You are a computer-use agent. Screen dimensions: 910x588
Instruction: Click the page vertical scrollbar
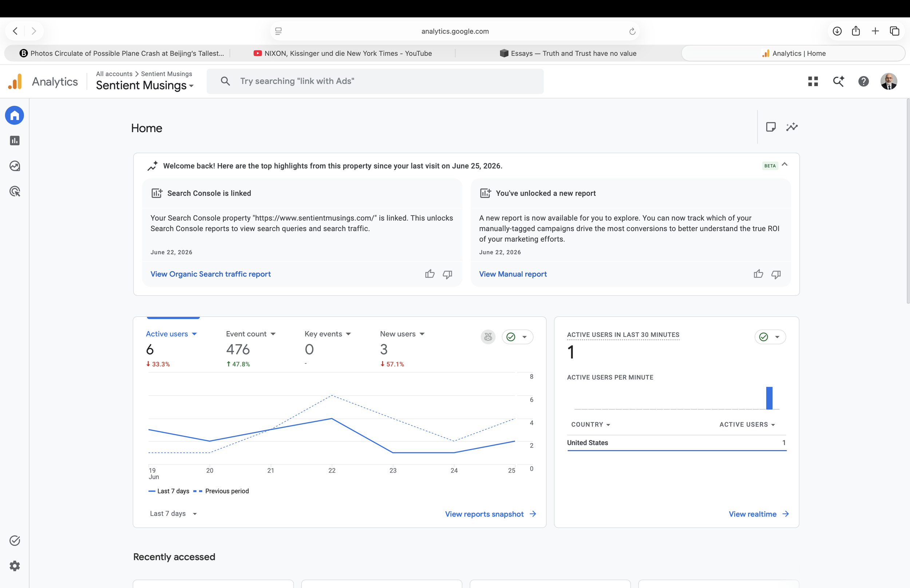point(908,201)
